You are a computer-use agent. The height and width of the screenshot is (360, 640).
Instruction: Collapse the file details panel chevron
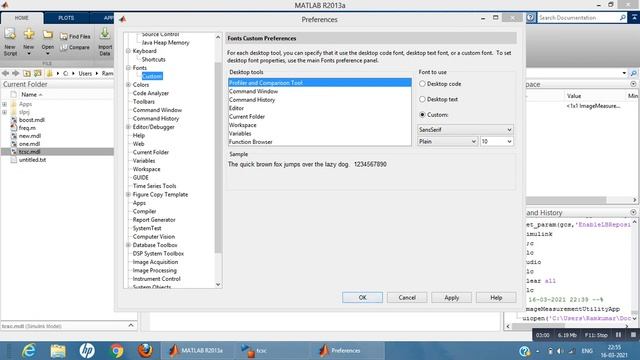[x=131, y=325]
